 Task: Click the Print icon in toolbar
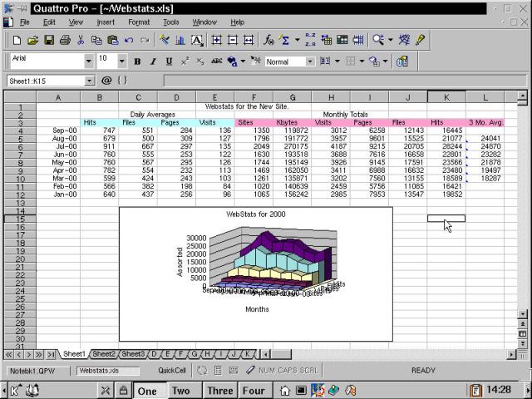65,39
